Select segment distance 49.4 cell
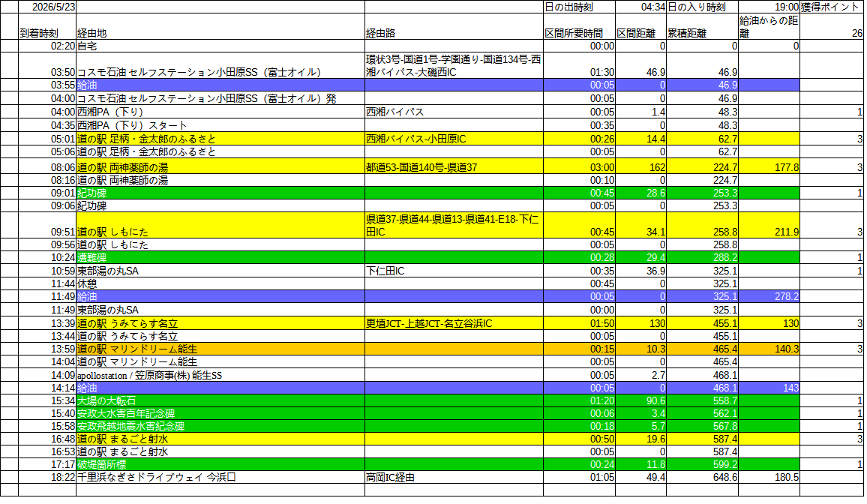This screenshot has height=504, width=867. pos(640,477)
